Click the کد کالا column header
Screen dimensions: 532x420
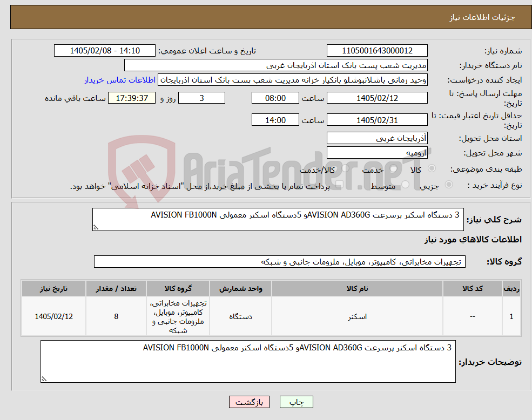[x=472, y=288]
